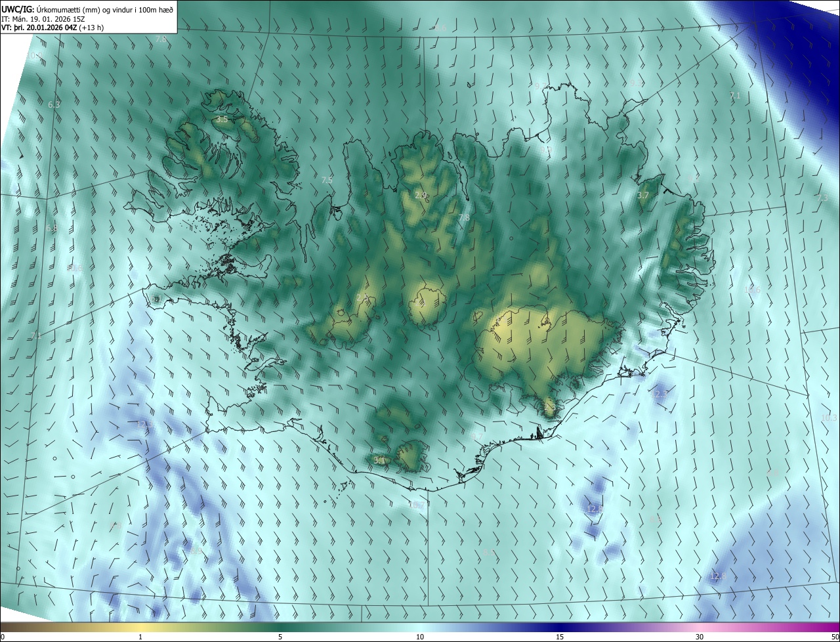840x642 pixels.
Task: Click the 7.5 value on the map
Action: 327,180
